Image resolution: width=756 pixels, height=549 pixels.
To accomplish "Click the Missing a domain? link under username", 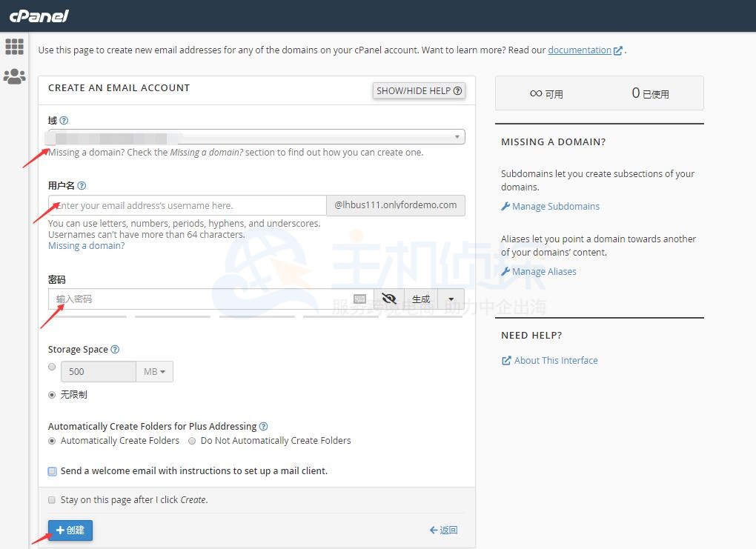I will coord(86,246).
